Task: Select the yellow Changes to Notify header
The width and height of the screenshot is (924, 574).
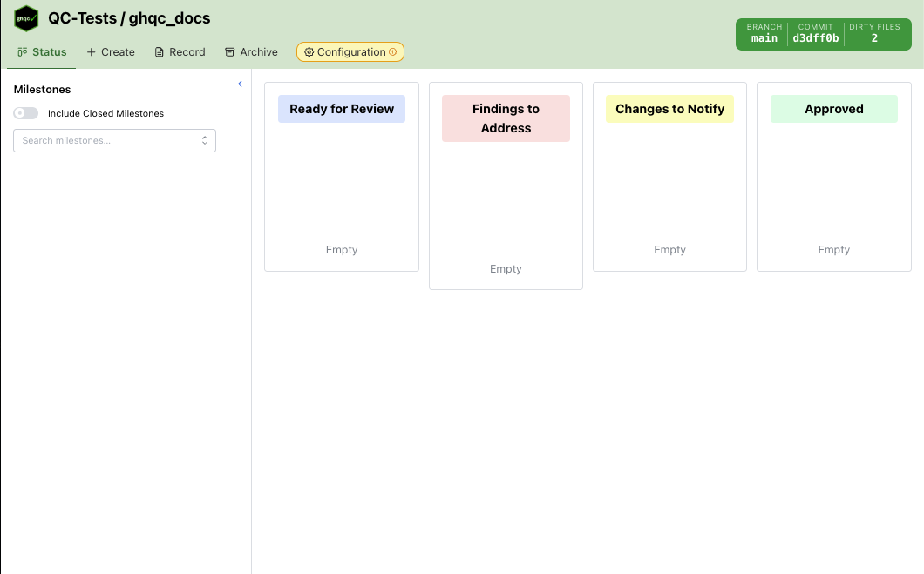Action: pyautogui.click(x=669, y=109)
